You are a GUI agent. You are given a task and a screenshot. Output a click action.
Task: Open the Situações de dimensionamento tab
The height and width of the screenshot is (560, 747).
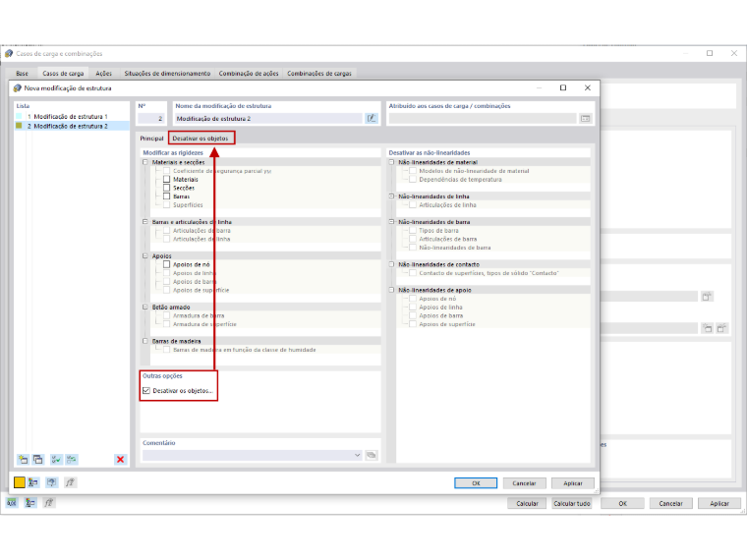(x=167, y=74)
